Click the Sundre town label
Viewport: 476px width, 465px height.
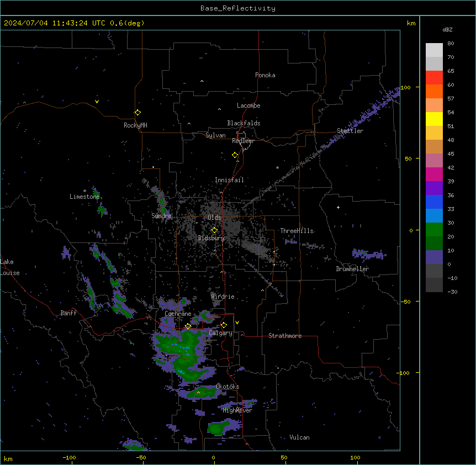[161, 216]
